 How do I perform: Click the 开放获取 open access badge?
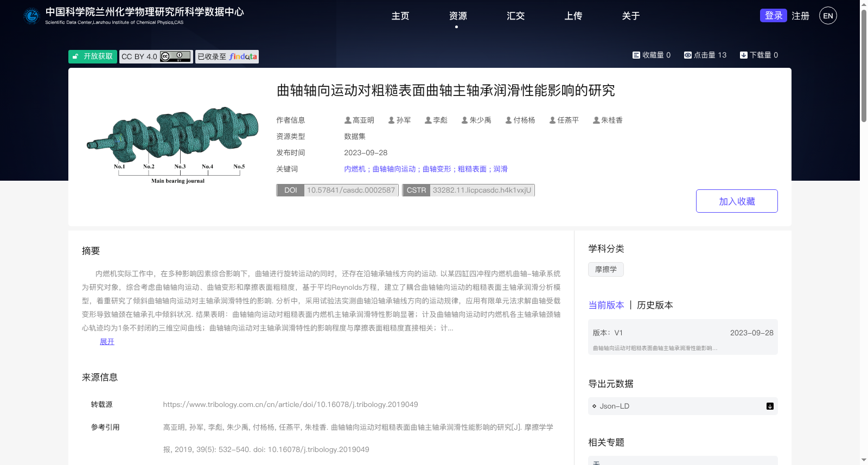pyautogui.click(x=93, y=56)
